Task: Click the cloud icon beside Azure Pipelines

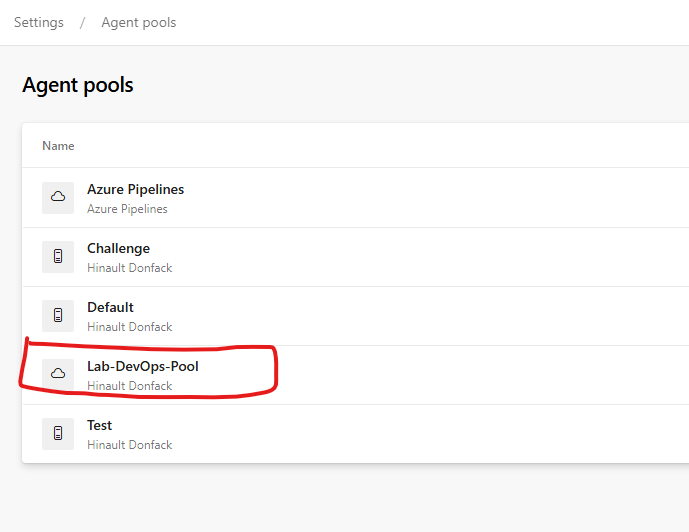Action: (x=58, y=198)
